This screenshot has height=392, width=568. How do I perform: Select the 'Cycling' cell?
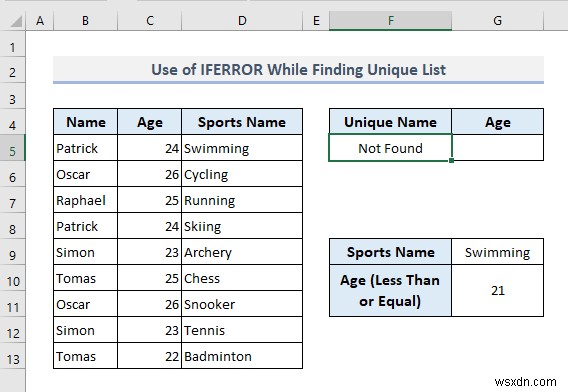[x=242, y=174]
